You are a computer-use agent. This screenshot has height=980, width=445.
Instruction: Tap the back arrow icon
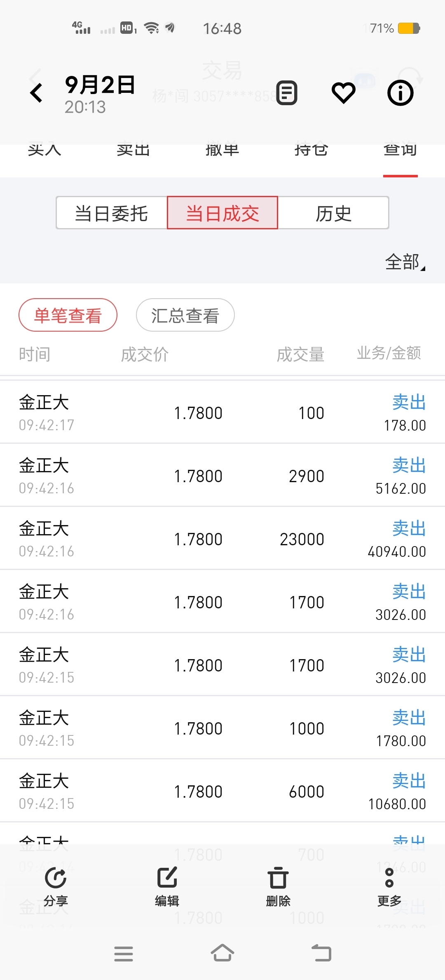pyautogui.click(x=37, y=92)
